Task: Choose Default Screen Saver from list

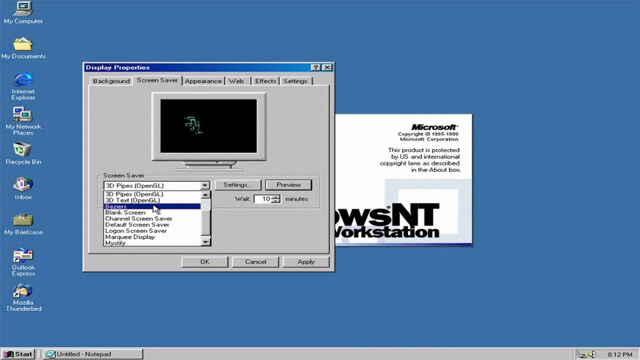Action: (x=152, y=224)
